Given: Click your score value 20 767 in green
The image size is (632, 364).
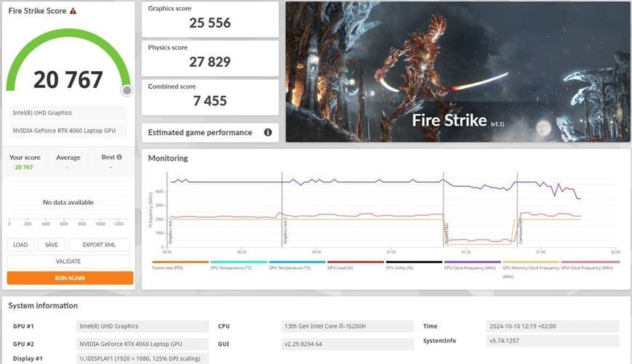Looking at the screenshot, I should pos(24,167).
